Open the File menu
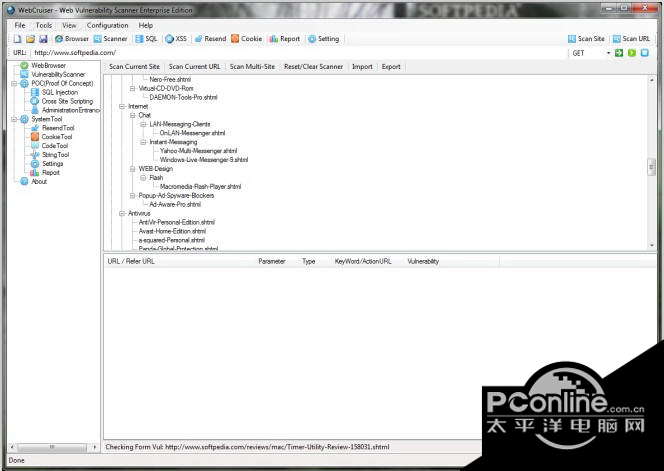The image size is (664, 471). 19,25
